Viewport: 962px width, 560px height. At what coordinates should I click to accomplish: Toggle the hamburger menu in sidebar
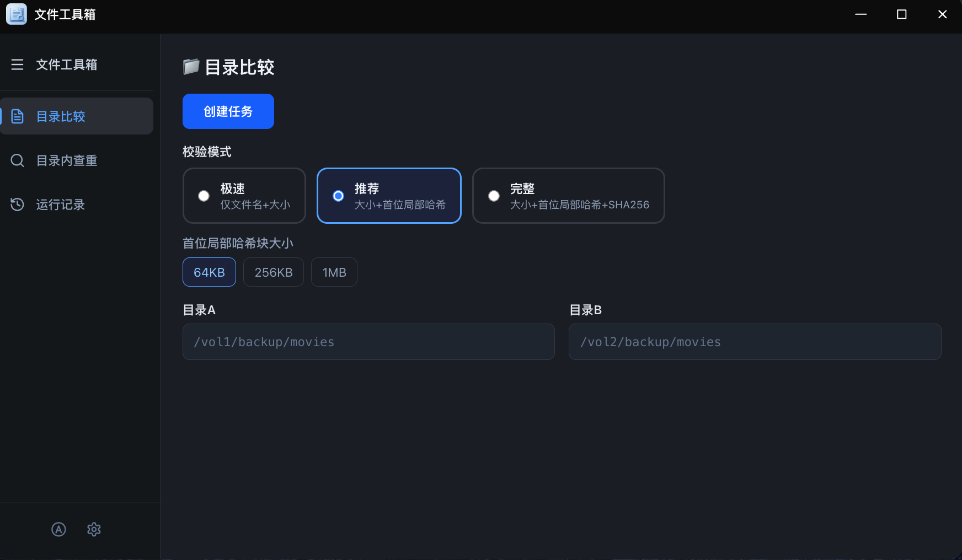pyautogui.click(x=17, y=64)
